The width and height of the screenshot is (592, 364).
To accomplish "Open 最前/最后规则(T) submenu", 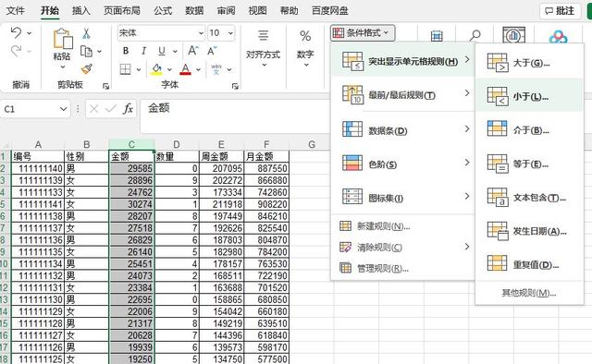I will [x=403, y=94].
